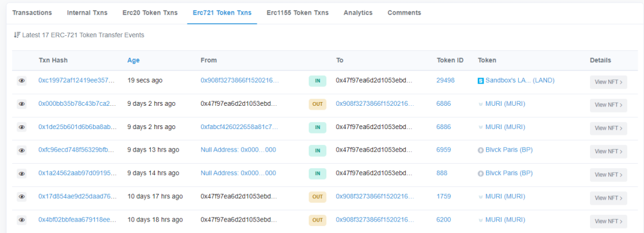
Task: Open From address 0xfabcf426022658a81c7
Action: [x=240, y=127]
